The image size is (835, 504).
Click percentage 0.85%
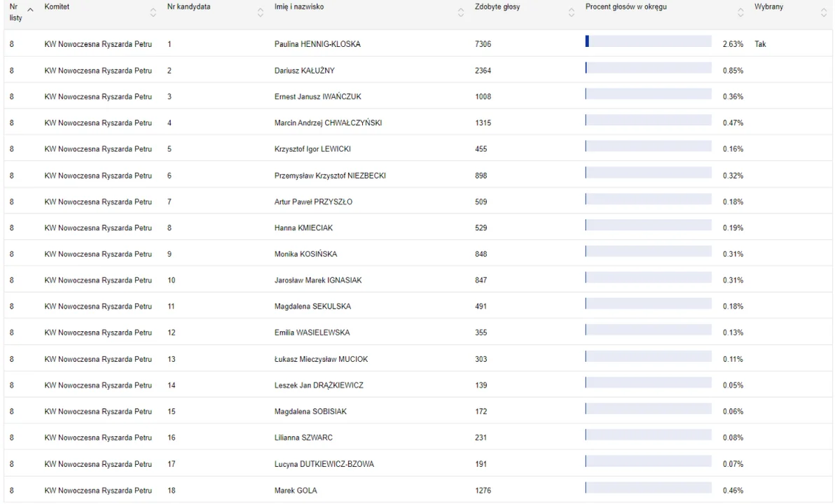tap(733, 70)
